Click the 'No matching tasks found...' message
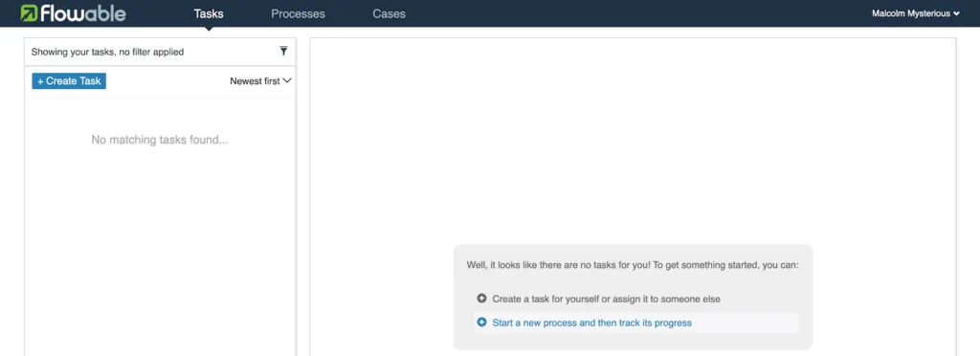 (160, 140)
